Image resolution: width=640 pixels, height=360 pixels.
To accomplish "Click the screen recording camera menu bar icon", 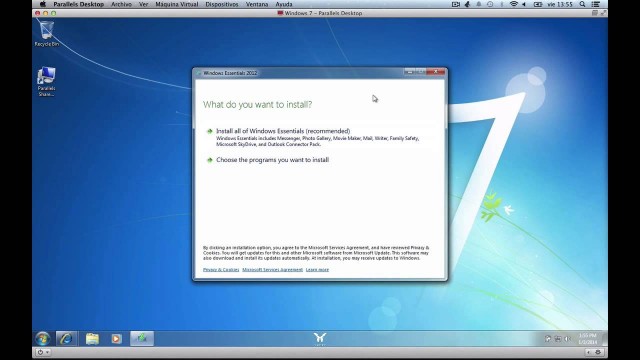I will [456, 4].
